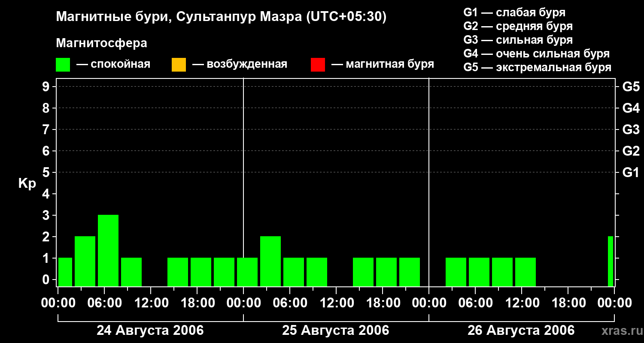Click the green 'спокойная' legend swatch

click(x=63, y=65)
